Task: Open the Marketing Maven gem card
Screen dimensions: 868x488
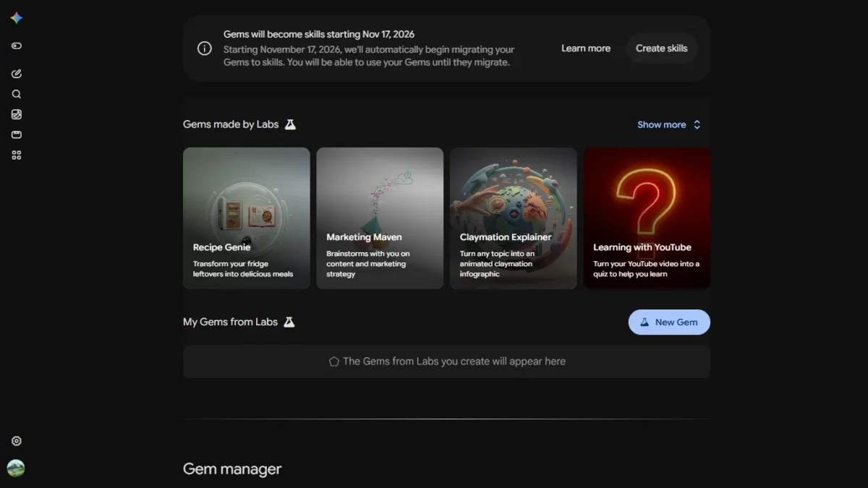Action: click(x=380, y=218)
